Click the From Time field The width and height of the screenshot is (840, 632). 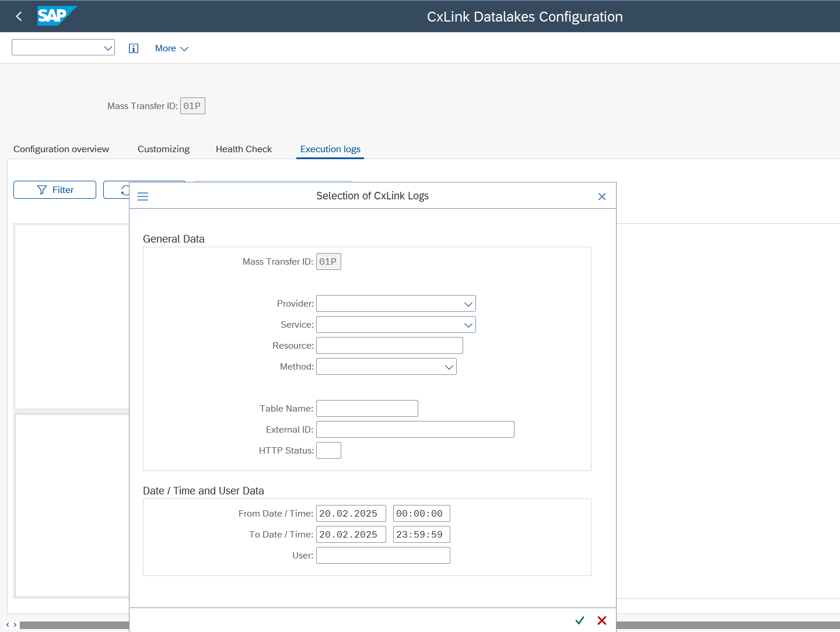[422, 514]
